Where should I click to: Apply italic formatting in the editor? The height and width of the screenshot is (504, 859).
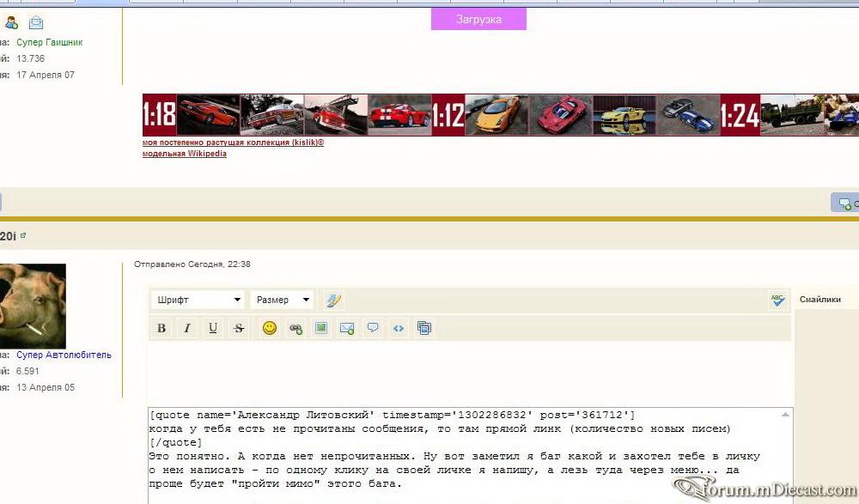(187, 328)
